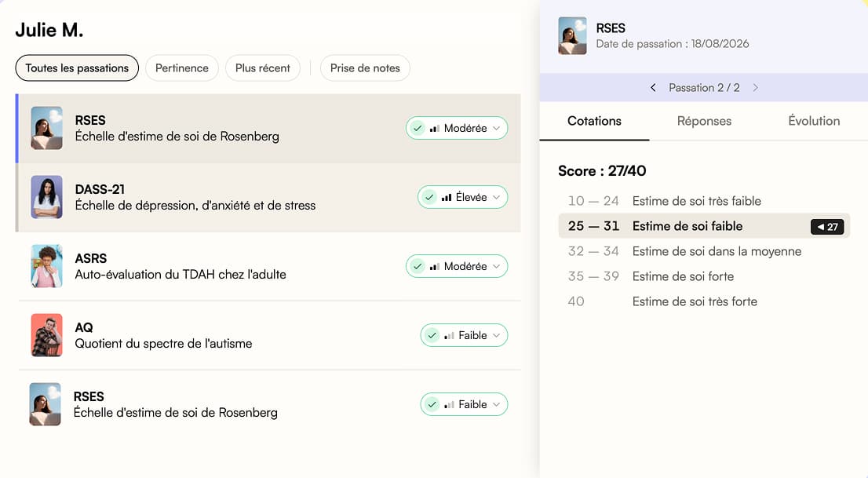Go to the next passation with the right chevron

756,87
